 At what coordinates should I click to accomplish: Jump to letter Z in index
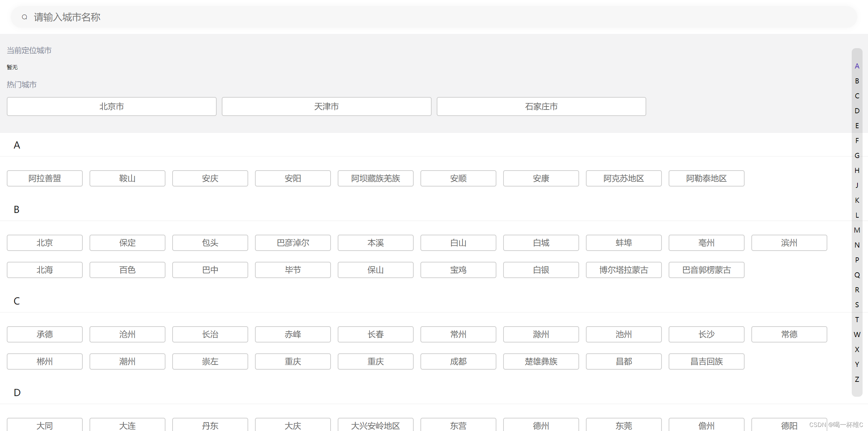(857, 379)
